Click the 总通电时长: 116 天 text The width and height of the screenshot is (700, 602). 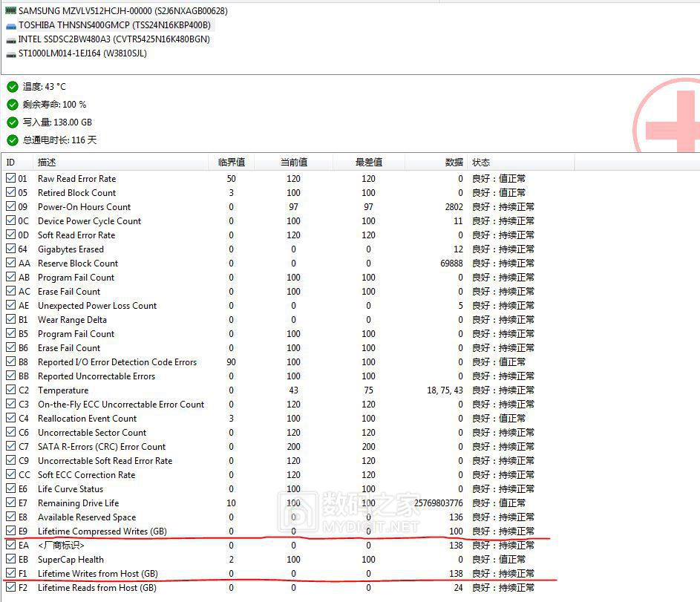pyautogui.click(x=59, y=140)
